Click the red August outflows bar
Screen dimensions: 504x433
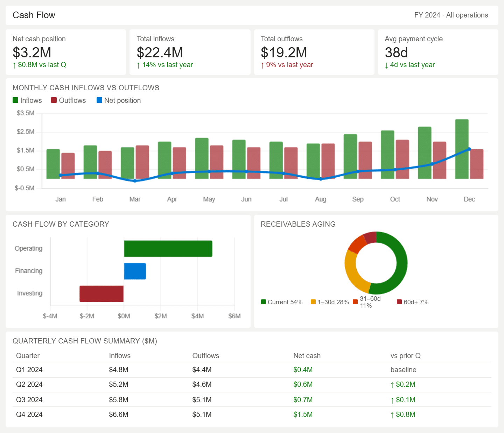[328, 161]
